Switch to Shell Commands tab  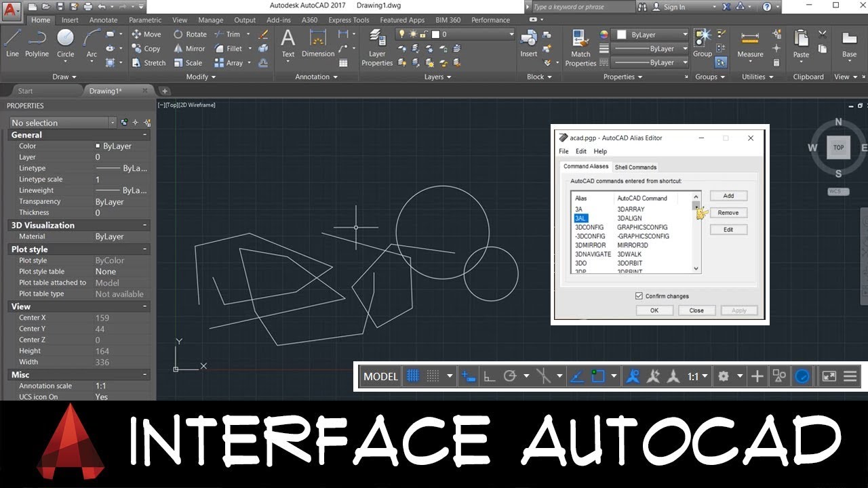click(635, 167)
